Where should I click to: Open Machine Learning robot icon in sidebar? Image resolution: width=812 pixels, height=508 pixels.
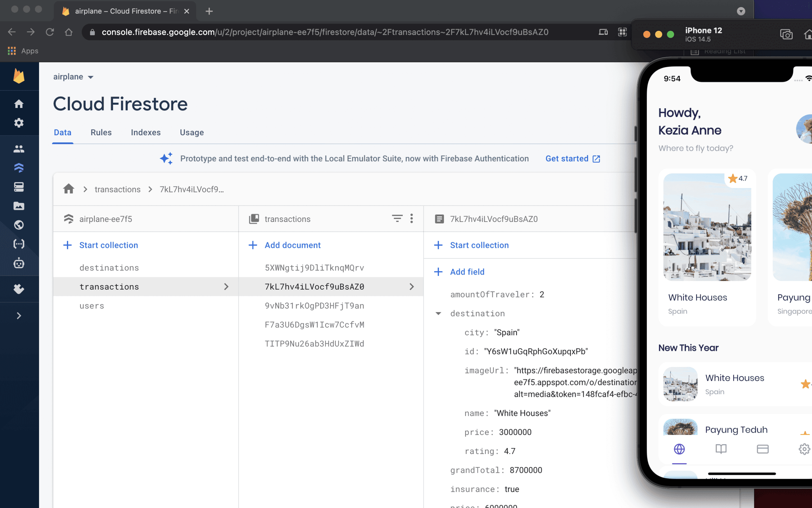click(x=19, y=263)
